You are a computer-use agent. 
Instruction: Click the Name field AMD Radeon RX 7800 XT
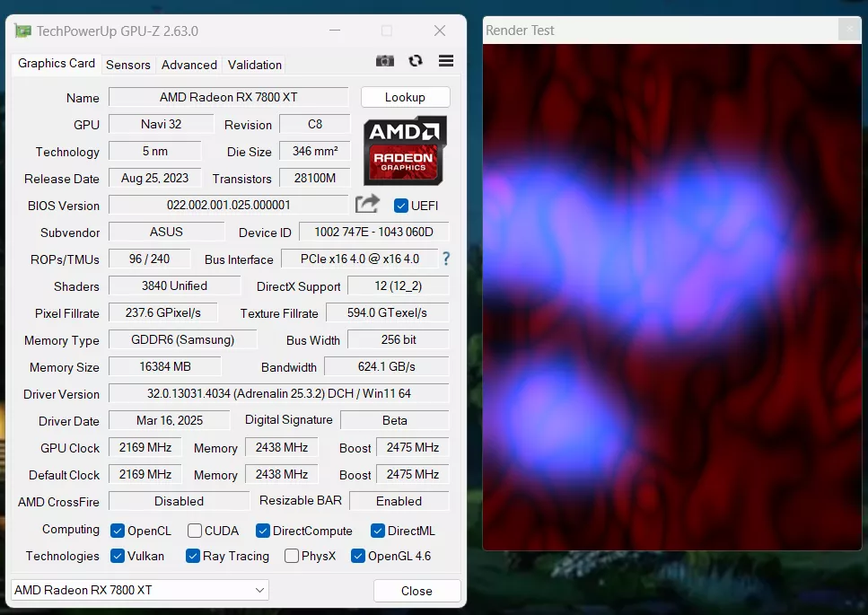[x=229, y=98]
